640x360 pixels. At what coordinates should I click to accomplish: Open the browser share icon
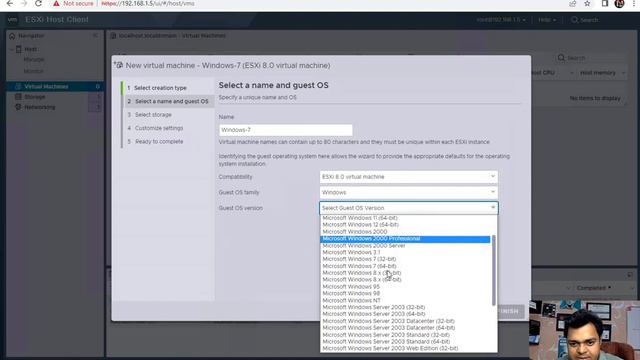573,4
